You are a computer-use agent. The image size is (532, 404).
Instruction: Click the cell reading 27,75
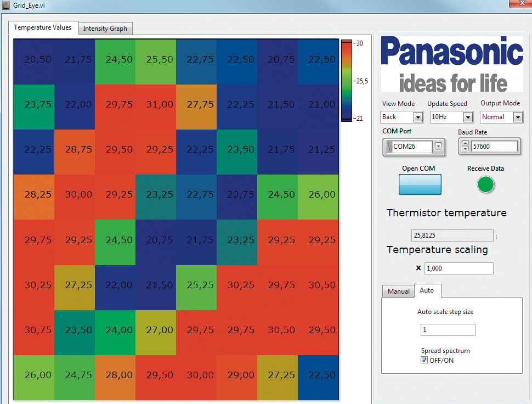196,107
